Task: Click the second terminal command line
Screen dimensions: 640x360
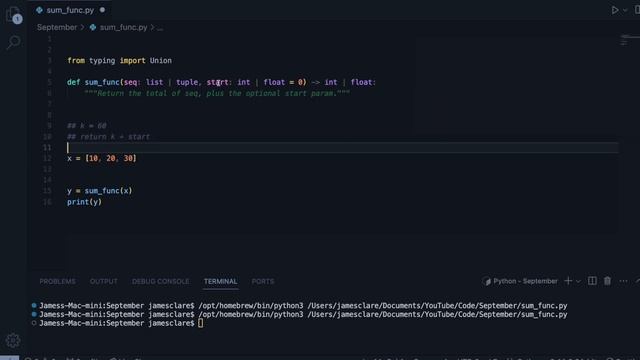Action: pos(303,315)
